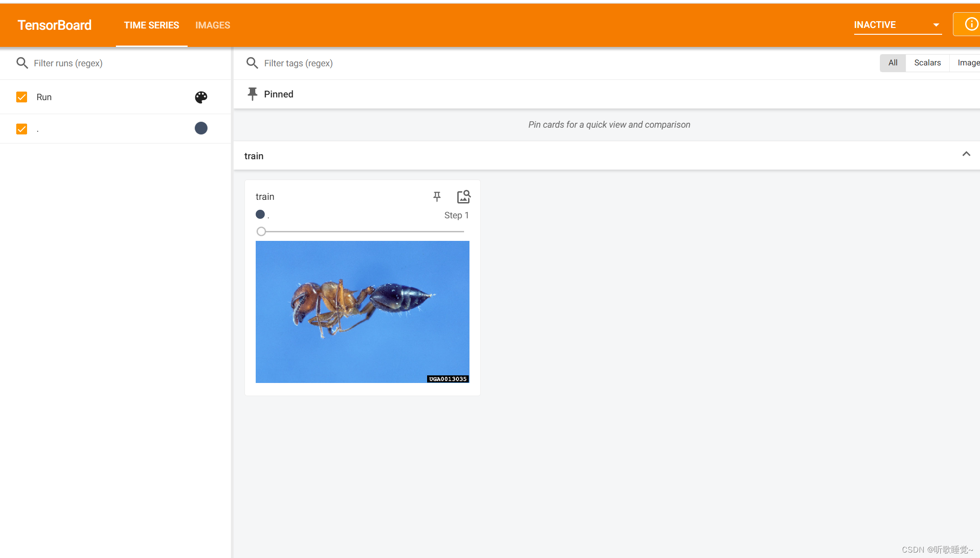Viewport: 980px width, 558px height.
Task: Click the search icon in Filter tags field
Action: tap(252, 63)
